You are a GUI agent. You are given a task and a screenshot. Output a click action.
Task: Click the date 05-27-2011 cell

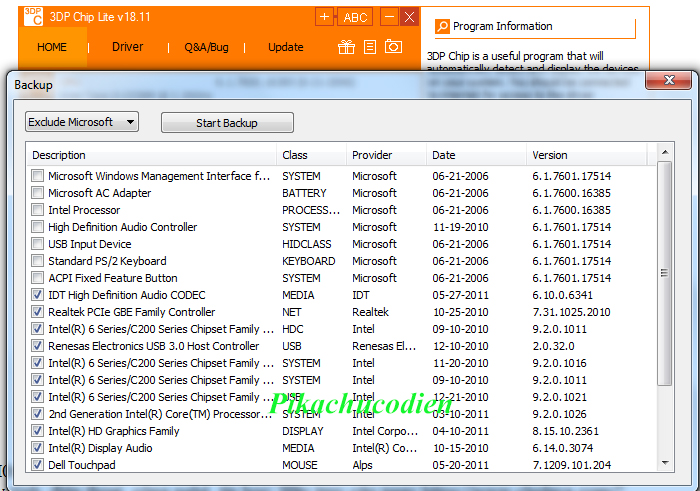(x=460, y=295)
